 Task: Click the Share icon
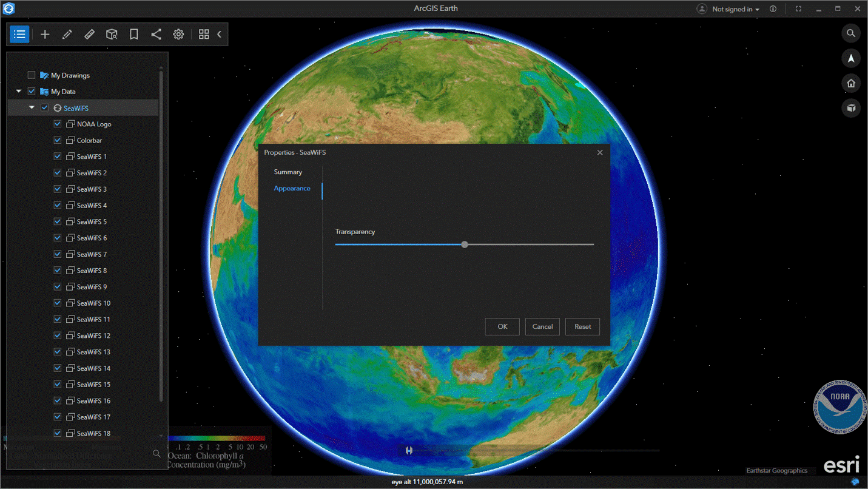156,34
